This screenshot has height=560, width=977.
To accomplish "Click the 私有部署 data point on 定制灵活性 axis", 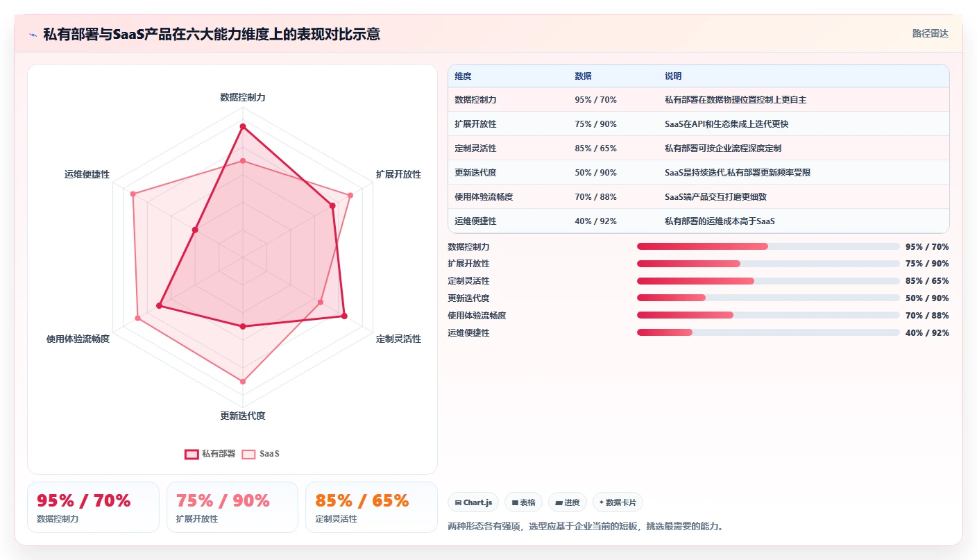I will click(344, 316).
